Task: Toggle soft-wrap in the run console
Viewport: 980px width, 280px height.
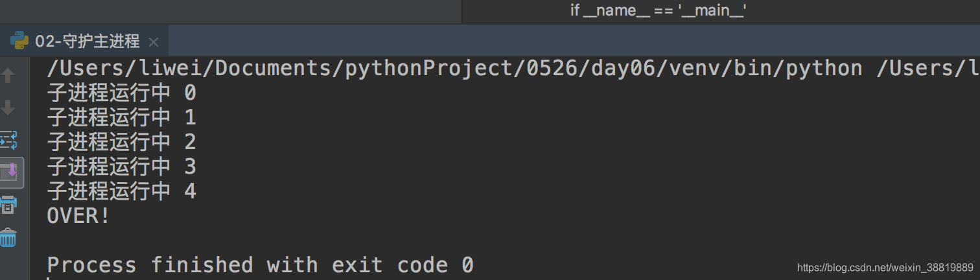Action: click(8, 139)
